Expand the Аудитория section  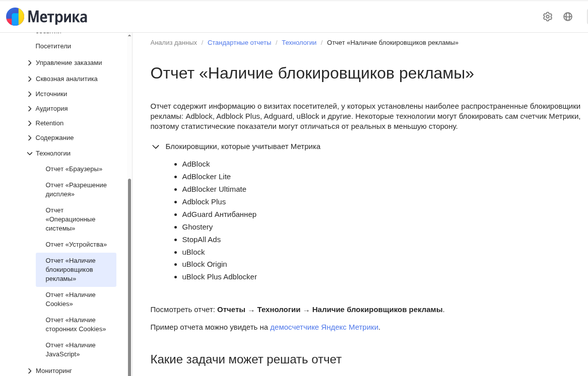pyautogui.click(x=30, y=109)
